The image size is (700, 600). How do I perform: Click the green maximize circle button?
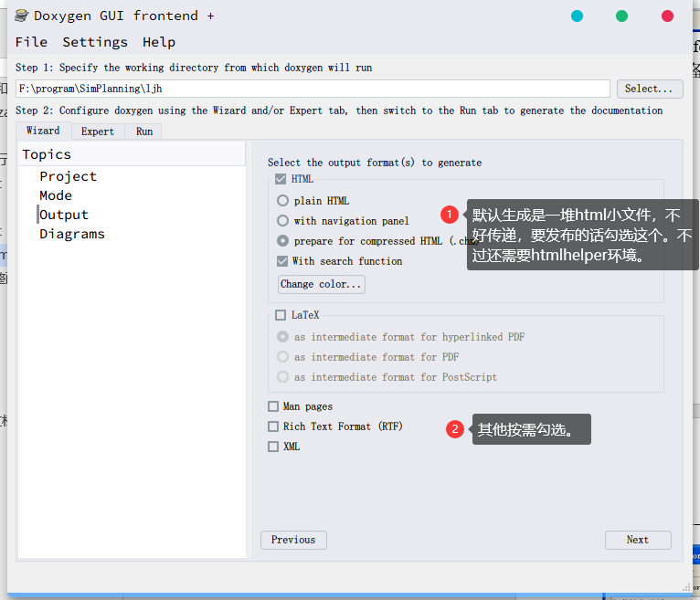point(621,16)
